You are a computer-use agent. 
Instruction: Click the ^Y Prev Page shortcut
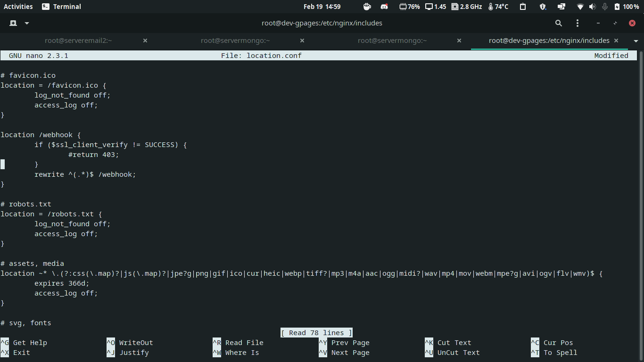pyautogui.click(x=344, y=343)
